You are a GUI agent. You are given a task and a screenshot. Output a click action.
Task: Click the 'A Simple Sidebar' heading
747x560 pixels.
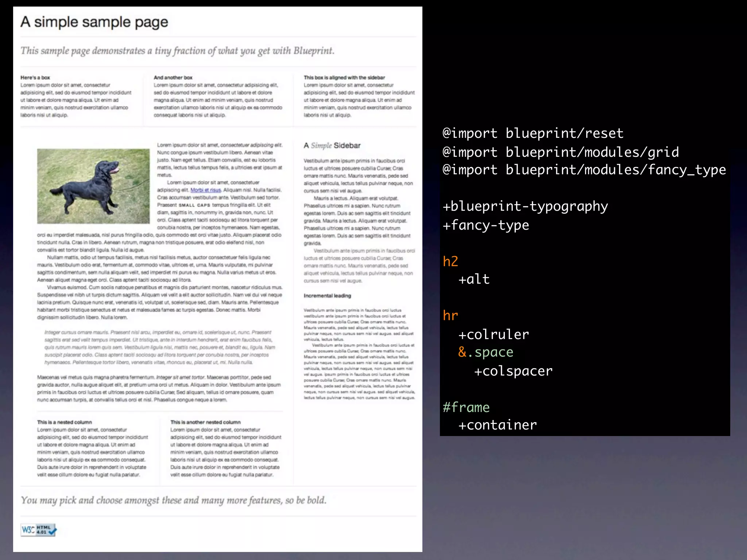(332, 145)
